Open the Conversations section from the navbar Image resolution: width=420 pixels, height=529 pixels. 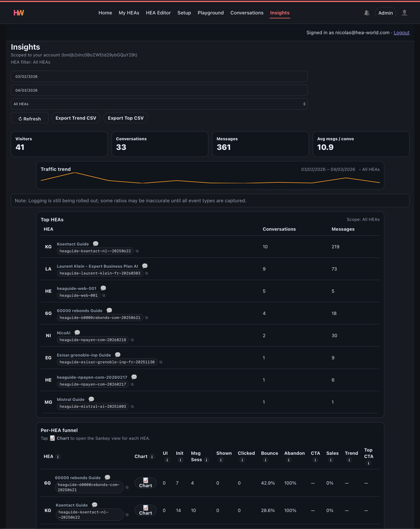247,13
